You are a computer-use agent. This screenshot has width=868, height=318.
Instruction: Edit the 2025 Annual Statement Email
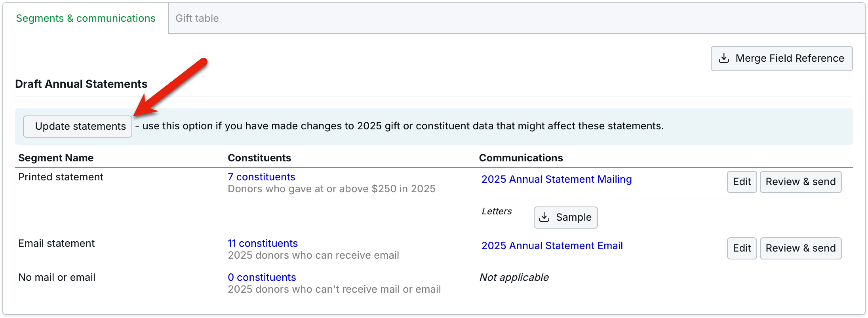point(741,248)
